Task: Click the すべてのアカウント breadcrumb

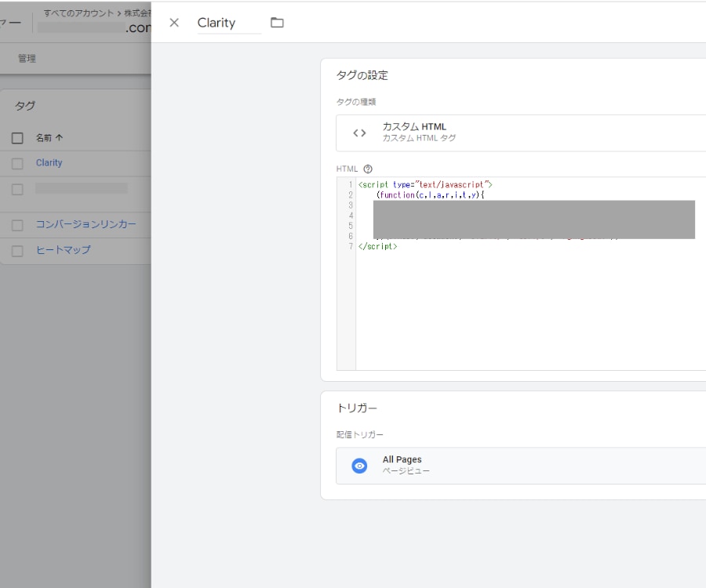Action: [78, 13]
